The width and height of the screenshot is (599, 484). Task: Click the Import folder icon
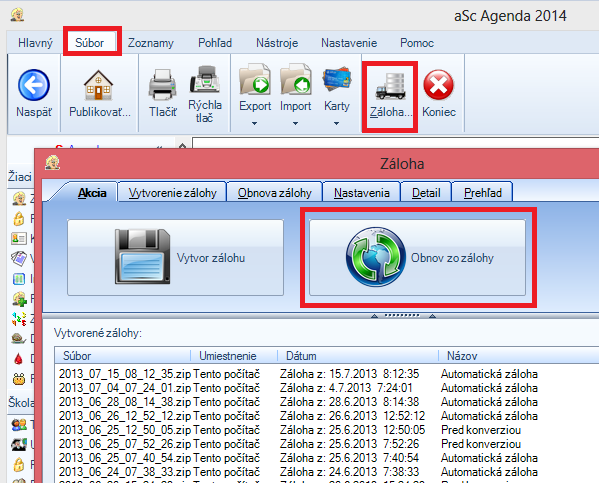tap(296, 79)
